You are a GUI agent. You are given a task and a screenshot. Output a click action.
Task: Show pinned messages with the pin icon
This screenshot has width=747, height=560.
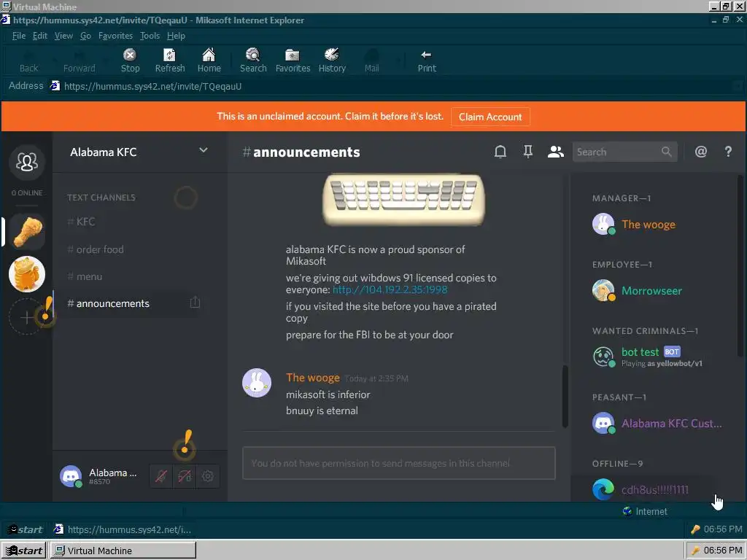tap(528, 152)
